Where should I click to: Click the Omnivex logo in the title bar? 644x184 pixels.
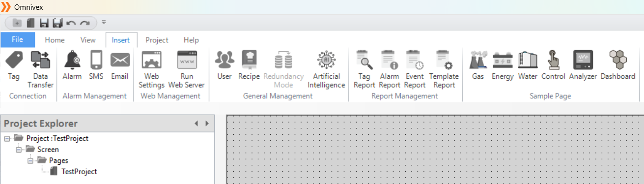tap(6, 7)
